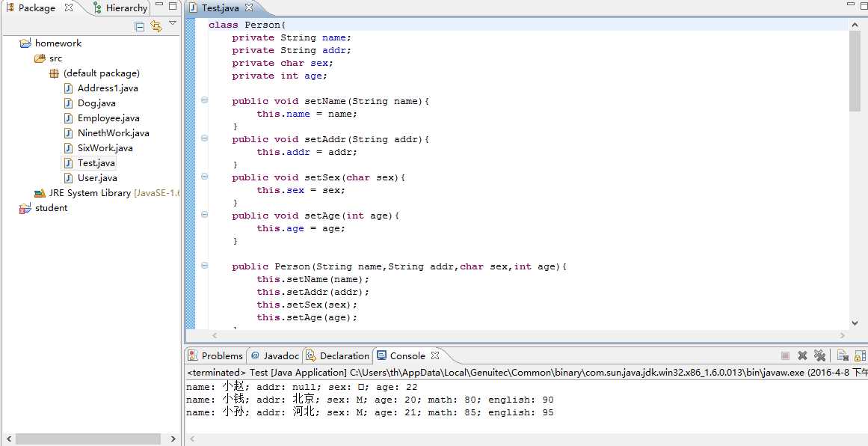Toggle Console scroll lock

click(861, 355)
